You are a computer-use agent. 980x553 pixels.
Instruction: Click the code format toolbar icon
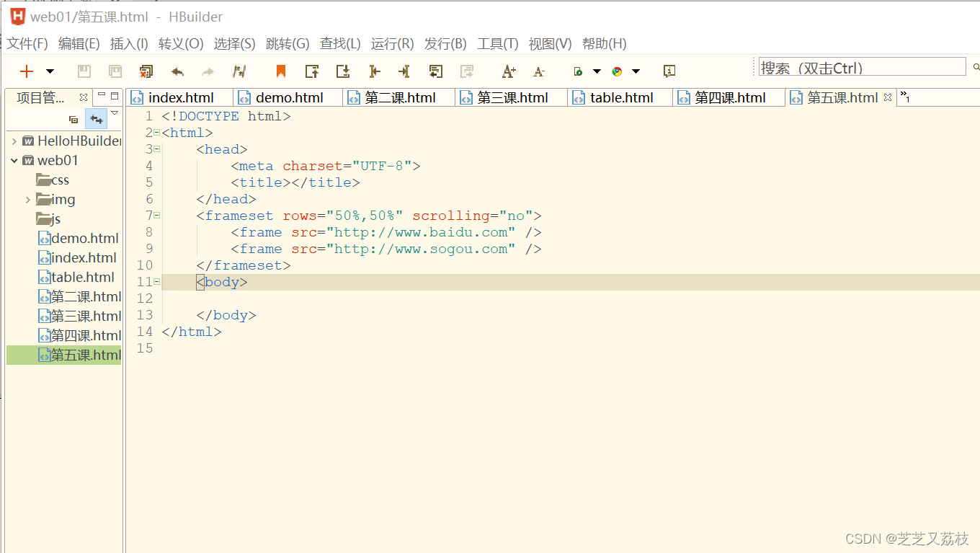(239, 71)
